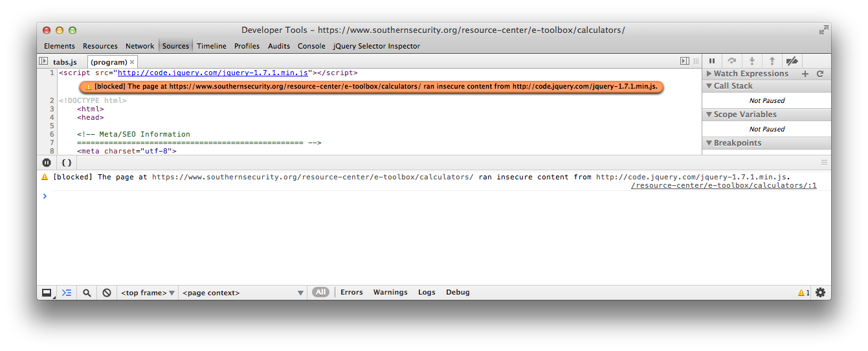The height and width of the screenshot is (351, 868).
Task: Toggle pause on exceptions
Action: click(x=47, y=163)
